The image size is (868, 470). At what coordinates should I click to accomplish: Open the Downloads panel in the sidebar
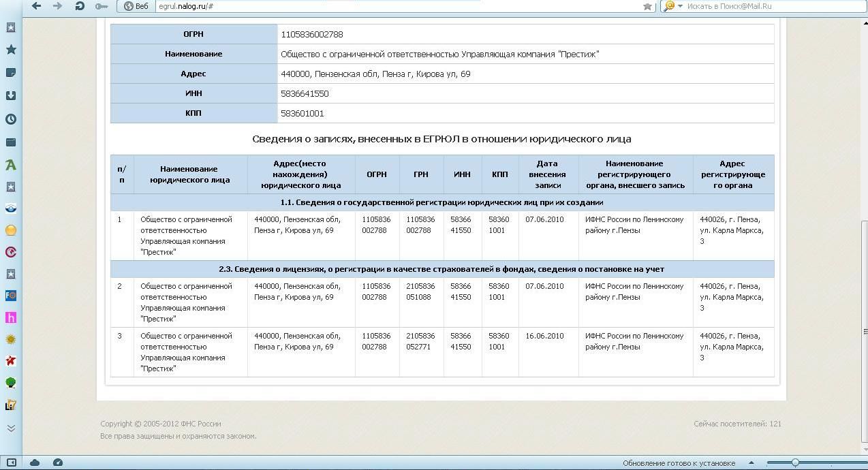pos(11,95)
